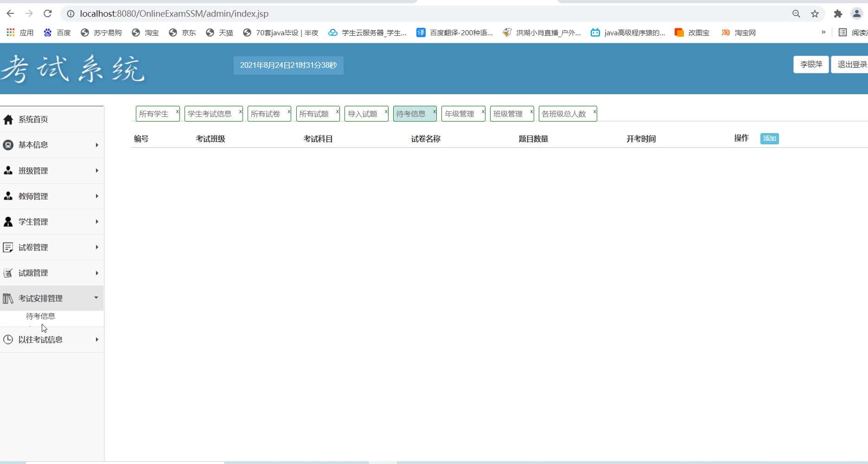Close the 导入试题 tab
This screenshot has height=464, width=868.
(386, 111)
